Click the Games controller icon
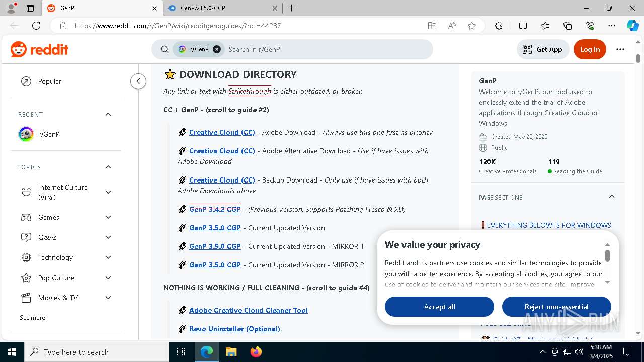The width and height of the screenshot is (644, 362). [x=26, y=217]
